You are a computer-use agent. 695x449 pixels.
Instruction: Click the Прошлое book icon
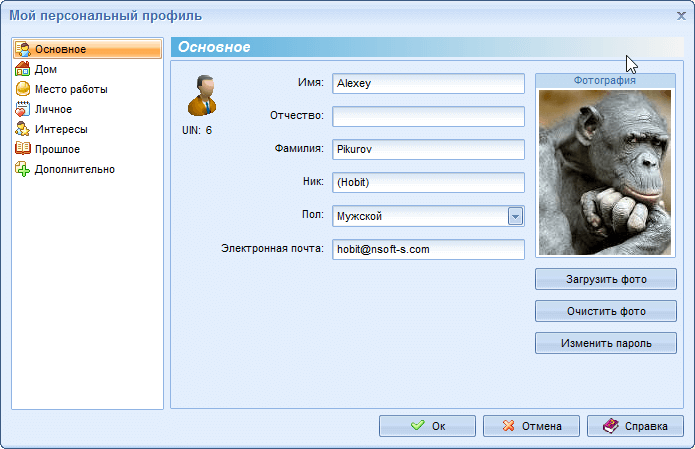[x=23, y=149]
